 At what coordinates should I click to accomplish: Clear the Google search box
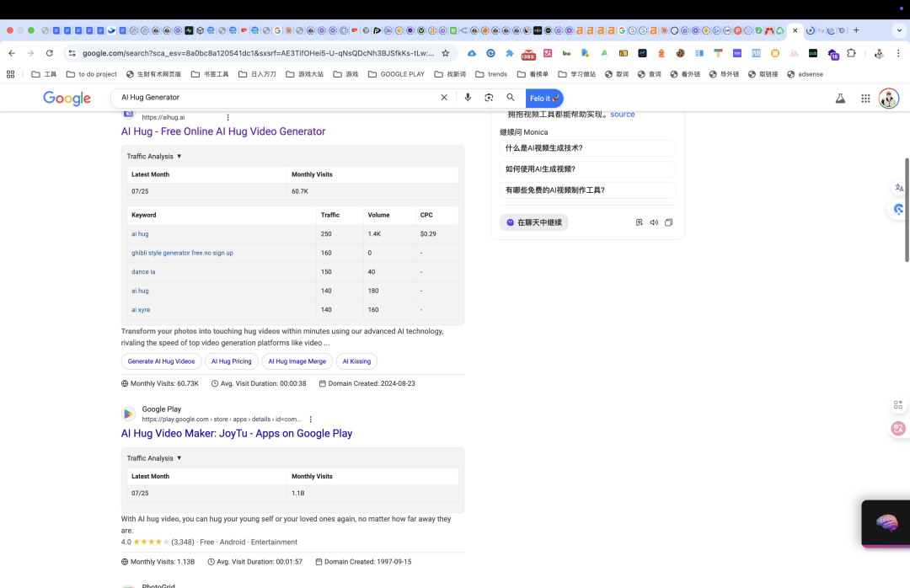pos(444,98)
